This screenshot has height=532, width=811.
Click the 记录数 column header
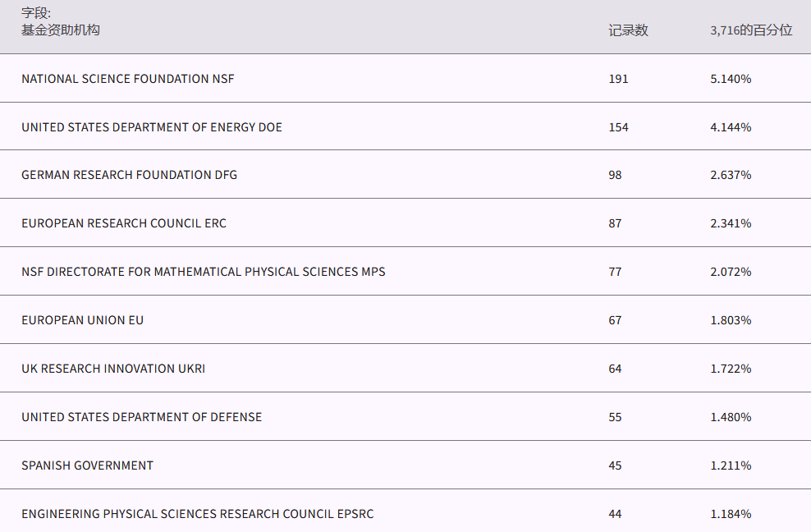[x=628, y=30]
